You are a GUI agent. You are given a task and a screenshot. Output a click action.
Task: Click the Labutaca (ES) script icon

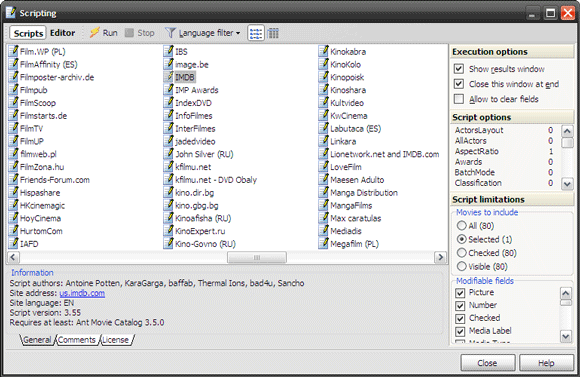pos(323,128)
